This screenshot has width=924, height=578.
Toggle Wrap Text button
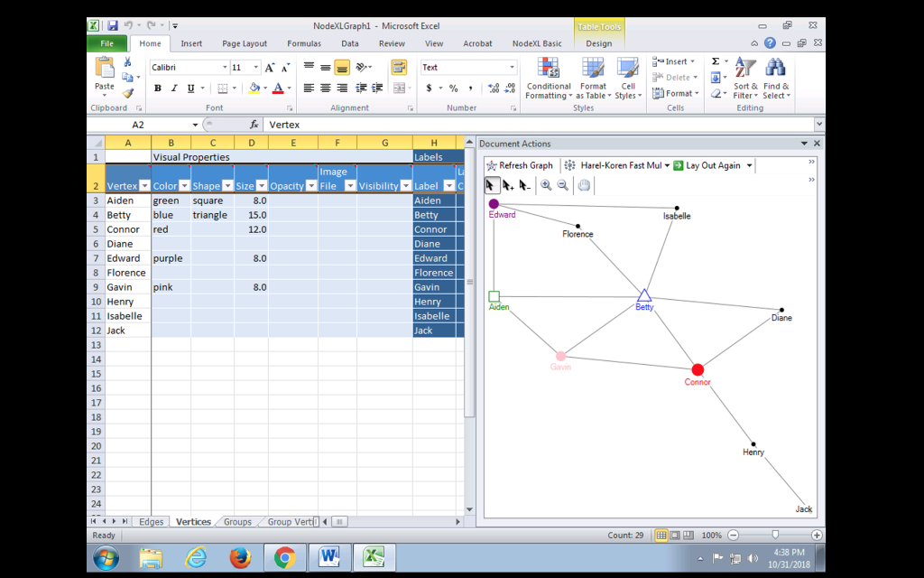pyautogui.click(x=399, y=67)
